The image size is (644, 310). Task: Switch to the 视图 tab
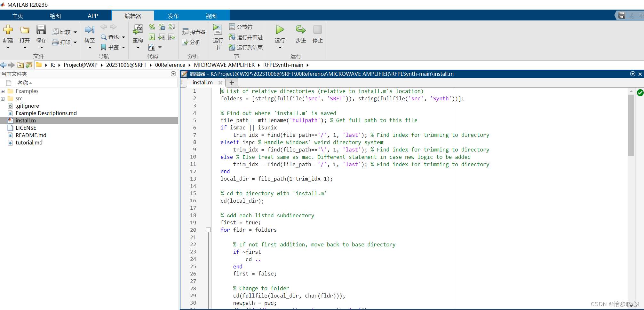click(211, 16)
